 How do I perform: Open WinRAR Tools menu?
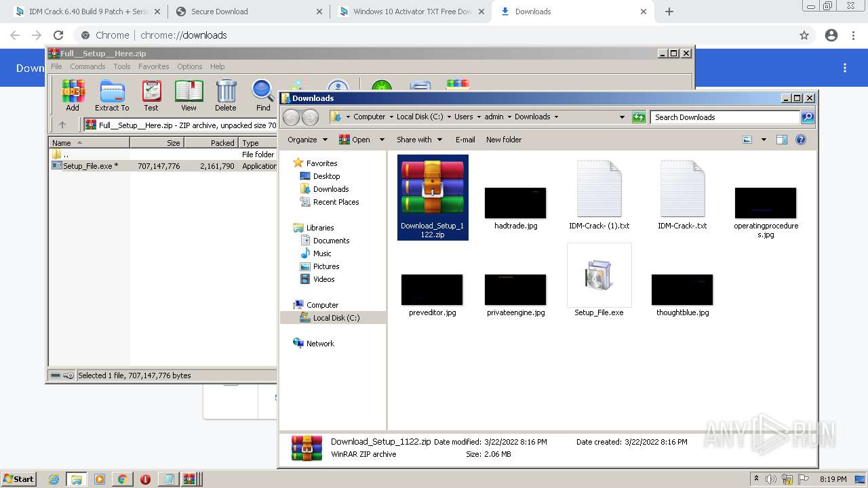pyautogui.click(x=122, y=66)
